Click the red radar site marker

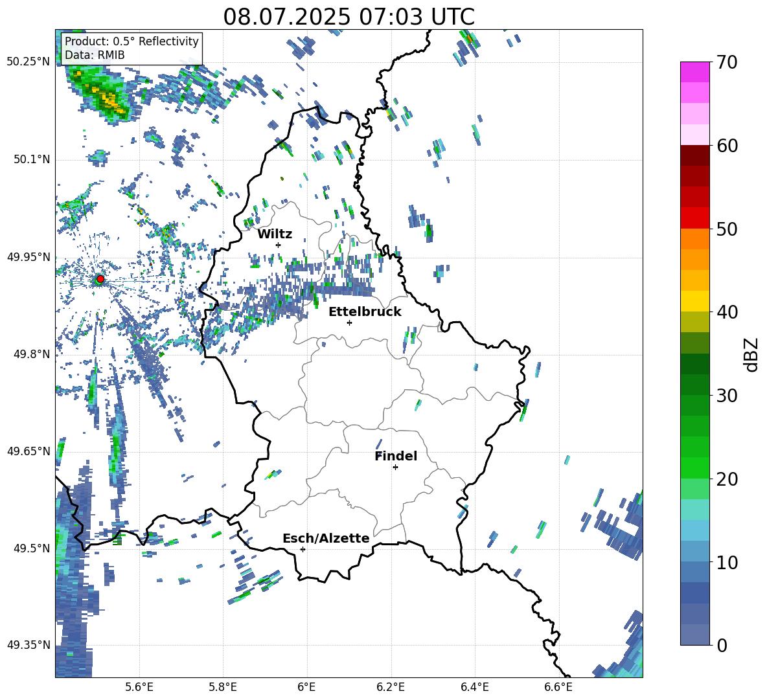[x=100, y=279]
